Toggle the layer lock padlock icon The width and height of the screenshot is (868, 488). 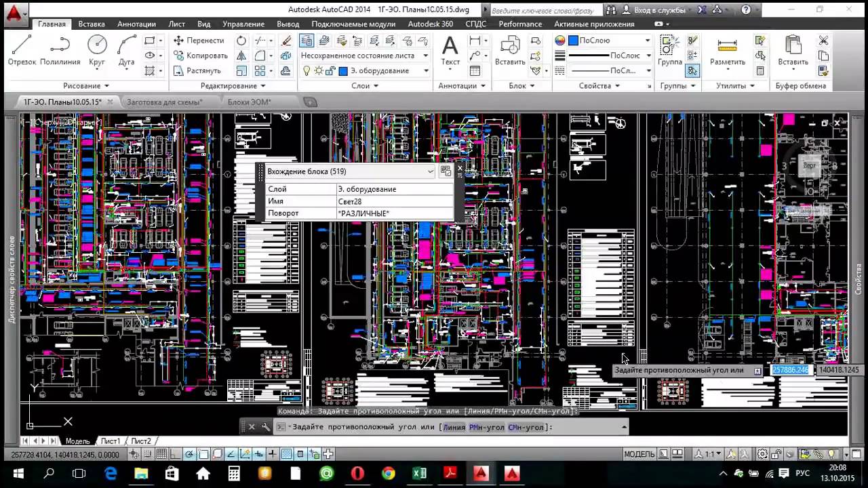pyautogui.click(x=330, y=70)
